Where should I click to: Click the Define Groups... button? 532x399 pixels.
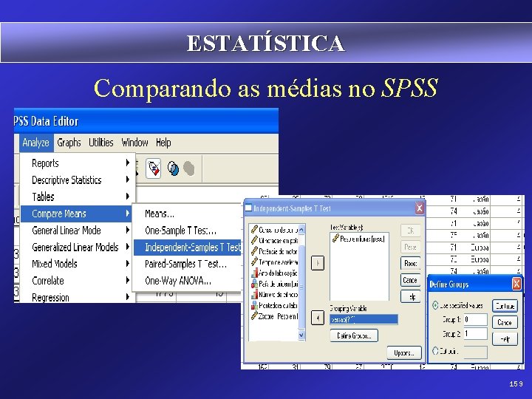coord(354,335)
